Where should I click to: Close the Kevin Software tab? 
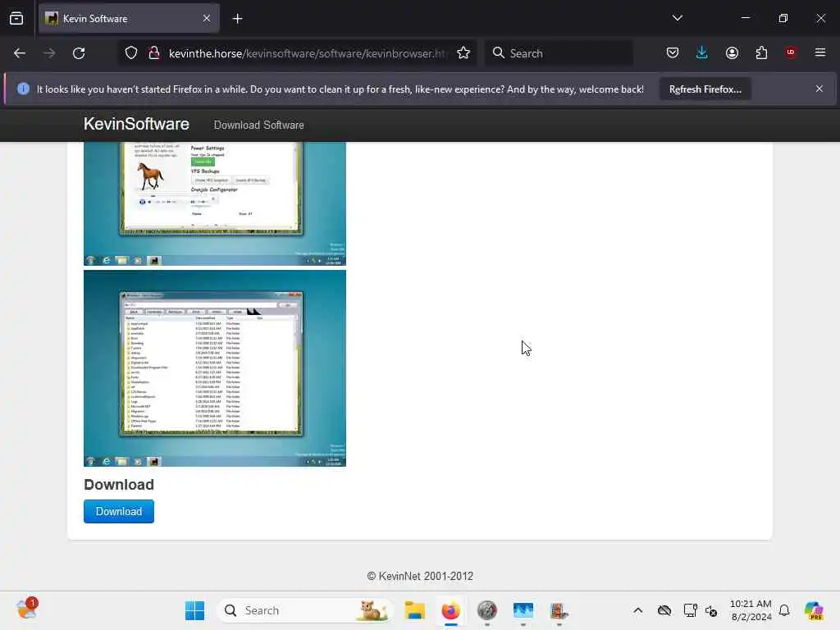point(207,19)
